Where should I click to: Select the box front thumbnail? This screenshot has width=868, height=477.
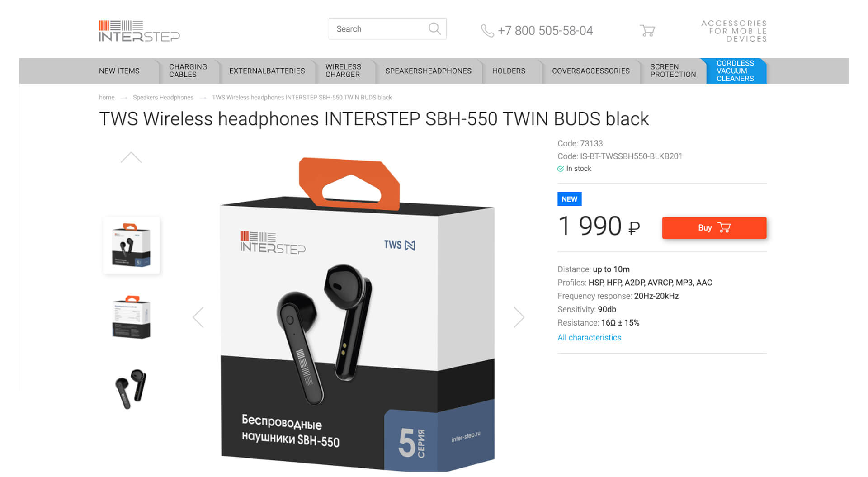tap(132, 245)
